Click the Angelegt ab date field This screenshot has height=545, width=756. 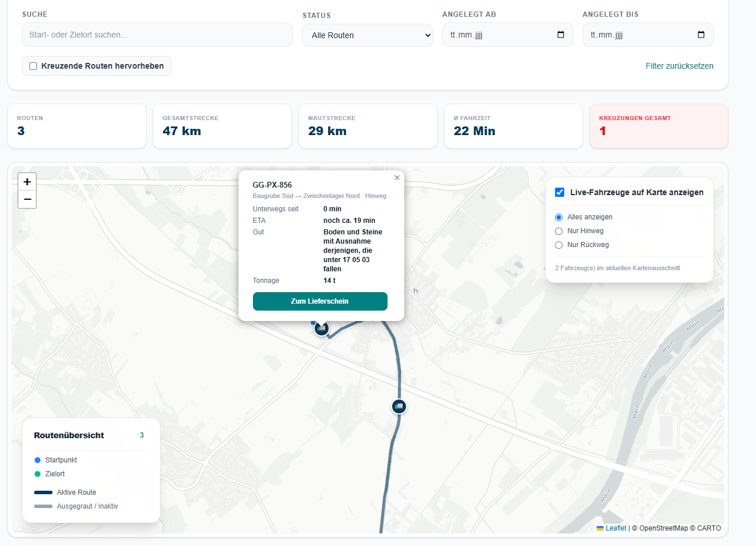click(x=508, y=35)
